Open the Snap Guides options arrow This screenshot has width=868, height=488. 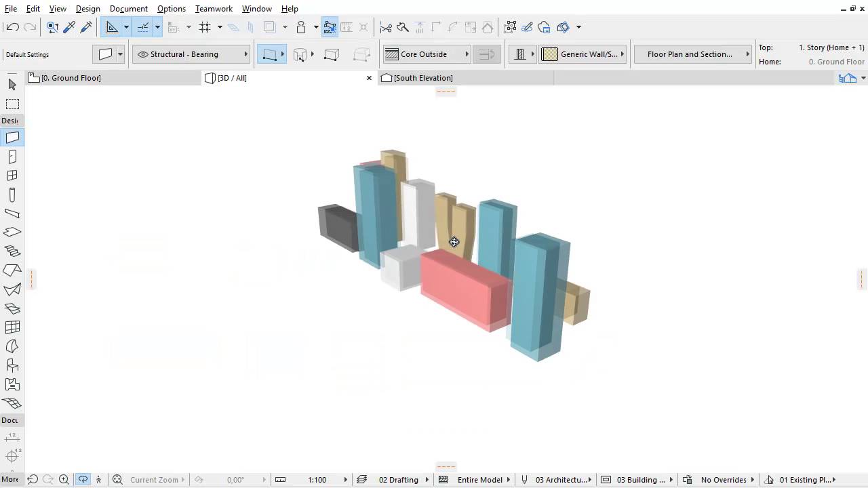(157, 27)
